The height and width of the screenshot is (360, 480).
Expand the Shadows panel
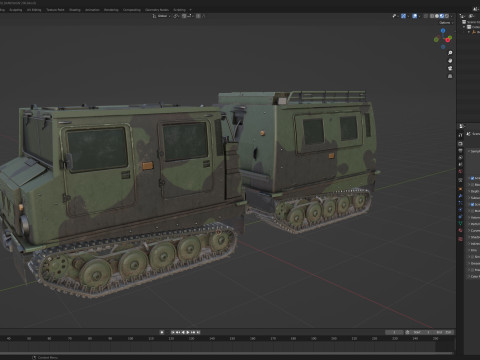474,237
